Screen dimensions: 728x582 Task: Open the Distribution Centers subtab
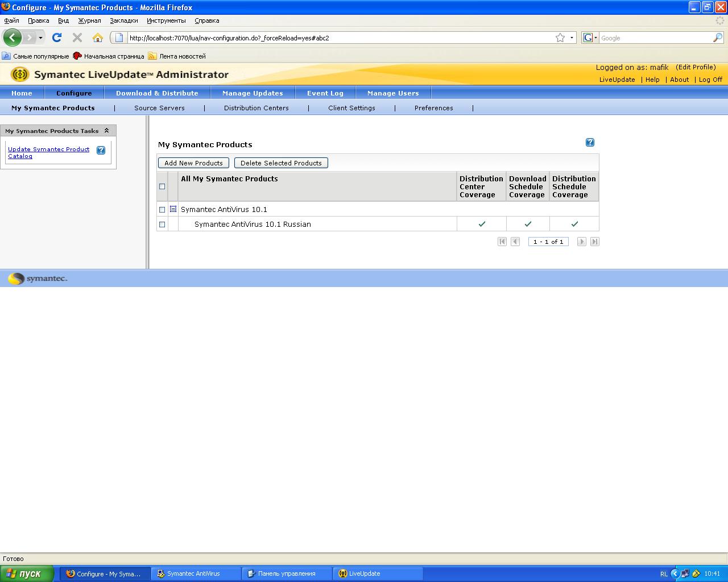(x=256, y=108)
